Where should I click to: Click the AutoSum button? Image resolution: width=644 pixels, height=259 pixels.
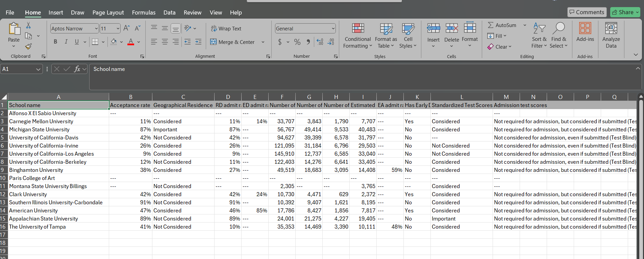[x=502, y=25]
